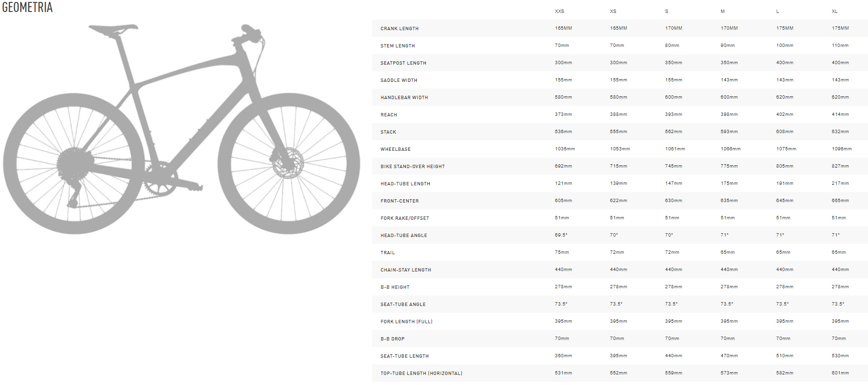Click the TOP-TUBE LENGTH (HORIZONTAL) row label
This screenshot has width=868, height=385.
pyautogui.click(x=422, y=374)
